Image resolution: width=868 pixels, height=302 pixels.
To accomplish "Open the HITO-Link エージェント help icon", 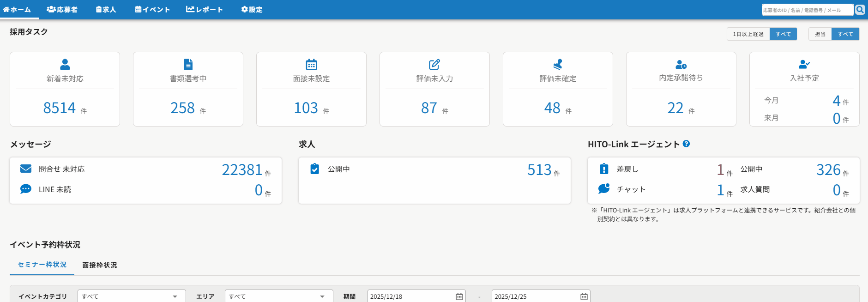I will (686, 144).
